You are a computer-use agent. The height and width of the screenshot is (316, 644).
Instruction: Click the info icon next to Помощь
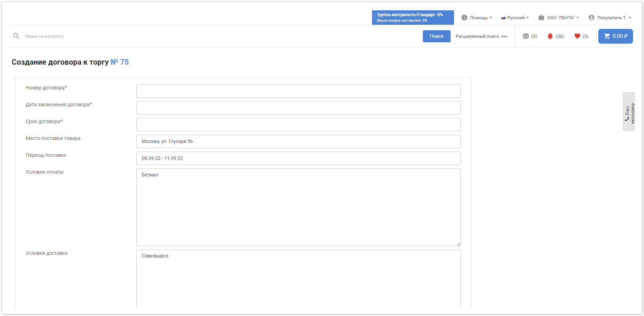(464, 18)
